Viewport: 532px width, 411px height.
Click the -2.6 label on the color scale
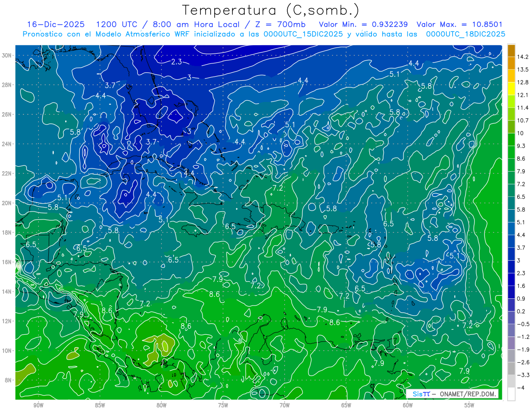pyautogui.click(x=523, y=362)
